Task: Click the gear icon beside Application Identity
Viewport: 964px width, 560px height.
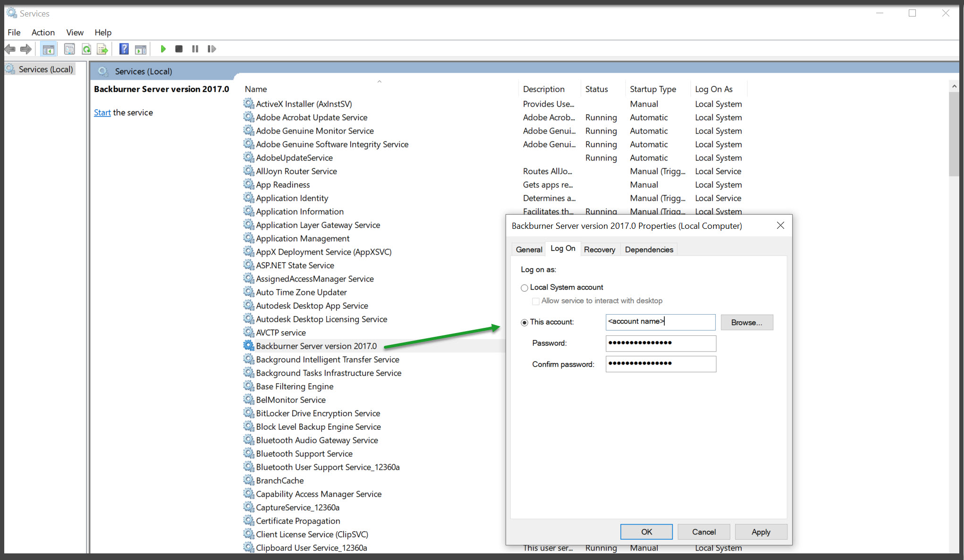Action: pyautogui.click(x=249, y=198)
